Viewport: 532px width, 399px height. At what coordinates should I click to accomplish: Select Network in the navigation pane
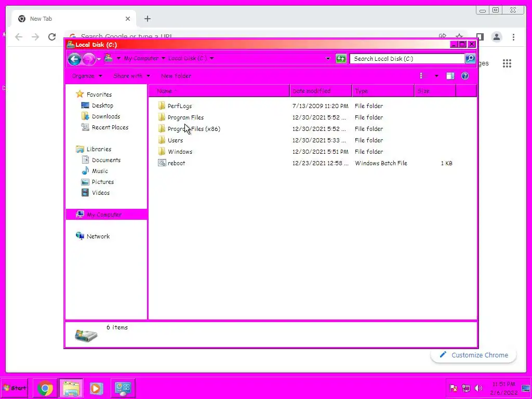(92, 236)
